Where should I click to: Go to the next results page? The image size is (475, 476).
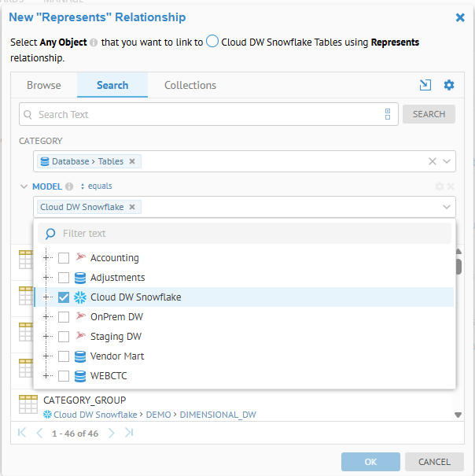click(112, 433)
